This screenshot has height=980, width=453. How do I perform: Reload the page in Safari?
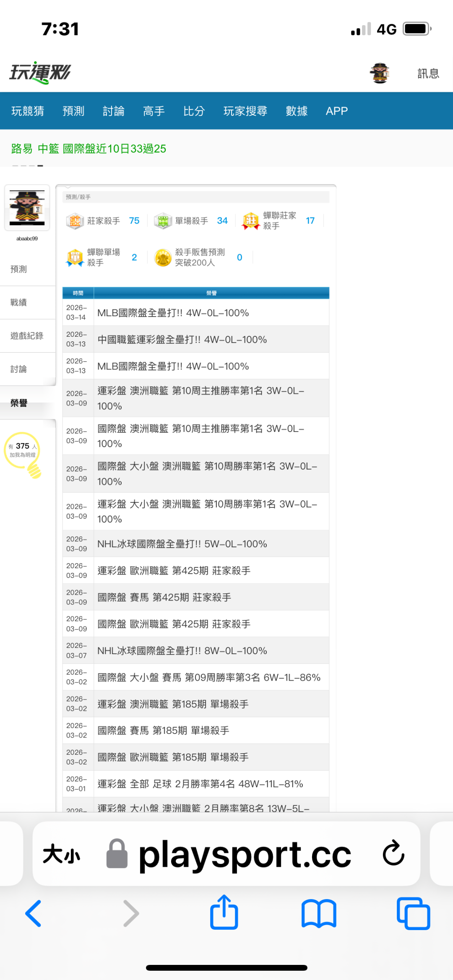click(393, 853)
